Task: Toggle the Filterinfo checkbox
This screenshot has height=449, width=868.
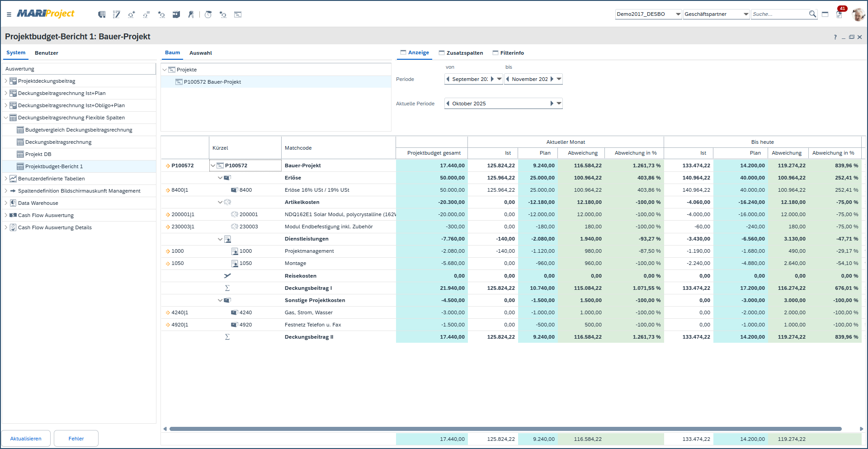Action: pos(495,53)
